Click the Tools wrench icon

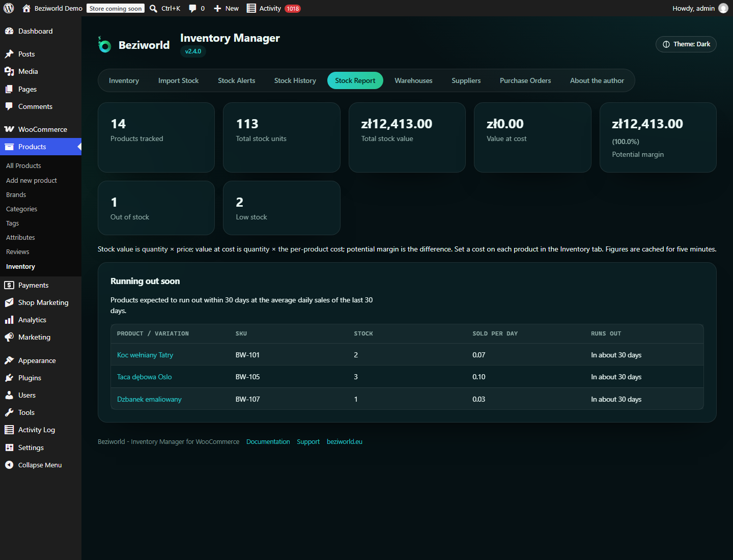pyautogui.click(x=9, y=412)
